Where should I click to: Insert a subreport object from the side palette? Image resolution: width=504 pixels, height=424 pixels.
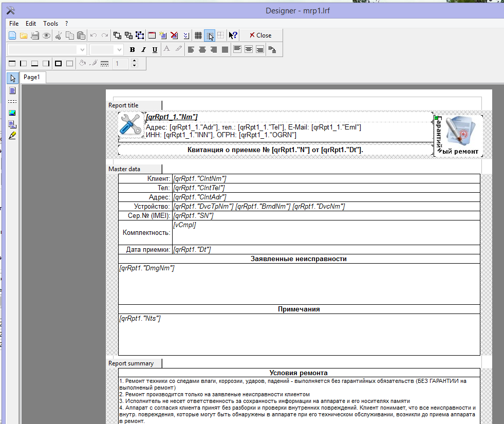pos(12,124)
